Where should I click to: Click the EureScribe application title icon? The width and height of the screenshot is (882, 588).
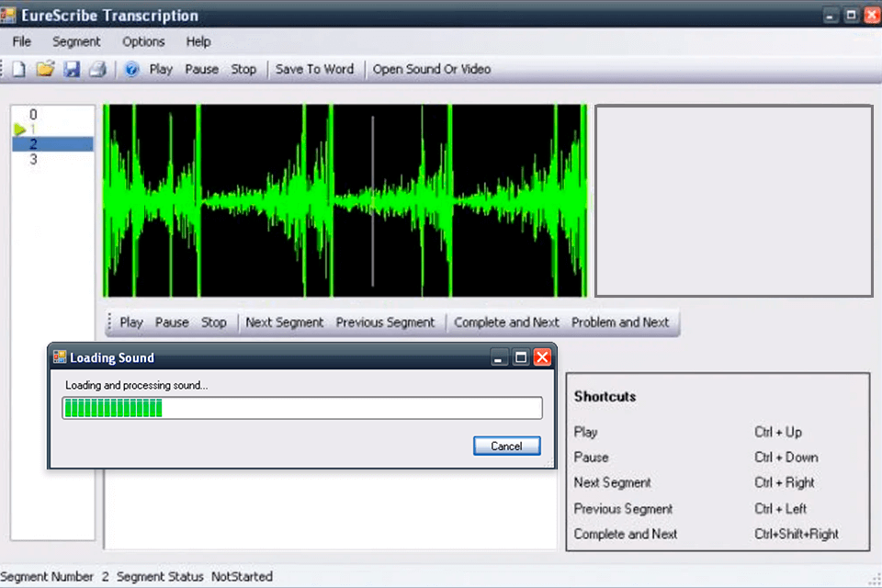pyautogui.click(x=8, y=15)
